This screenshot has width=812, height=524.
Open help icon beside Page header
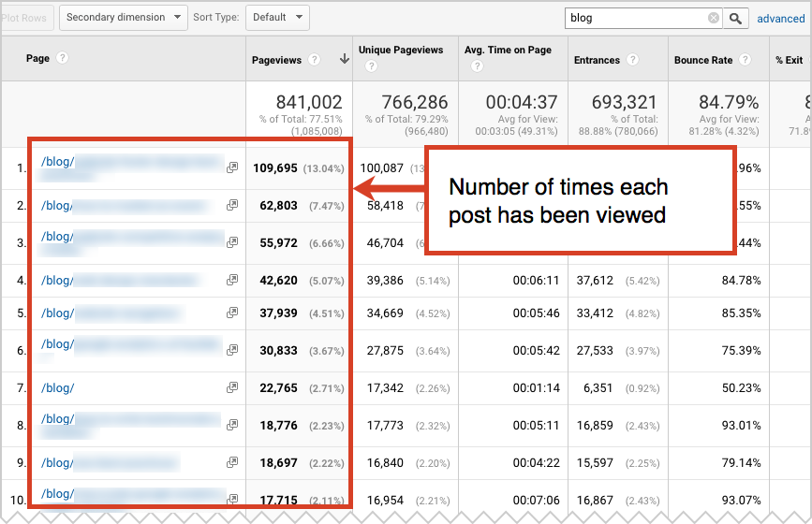pos(63,58)
